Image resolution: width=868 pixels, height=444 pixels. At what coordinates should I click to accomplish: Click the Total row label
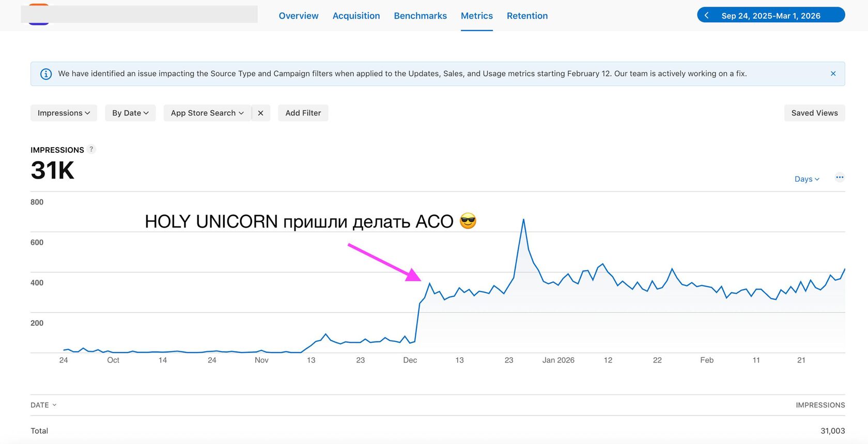point(39,431)
